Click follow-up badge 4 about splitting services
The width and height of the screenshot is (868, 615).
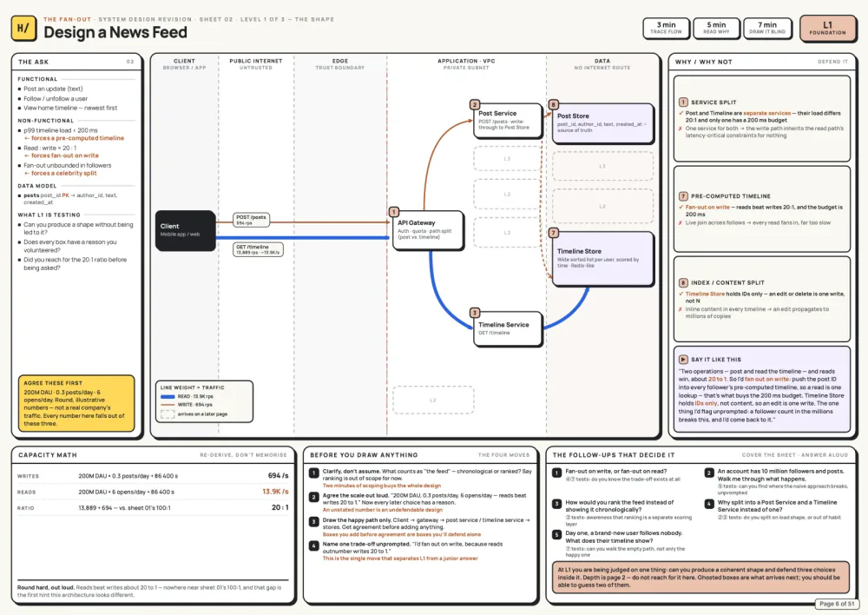(x=708, y=504)
